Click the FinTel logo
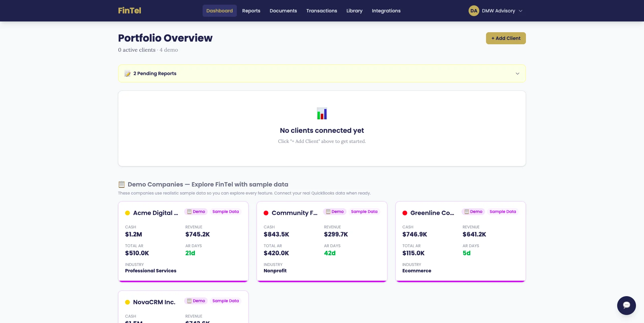 point(129,10)
